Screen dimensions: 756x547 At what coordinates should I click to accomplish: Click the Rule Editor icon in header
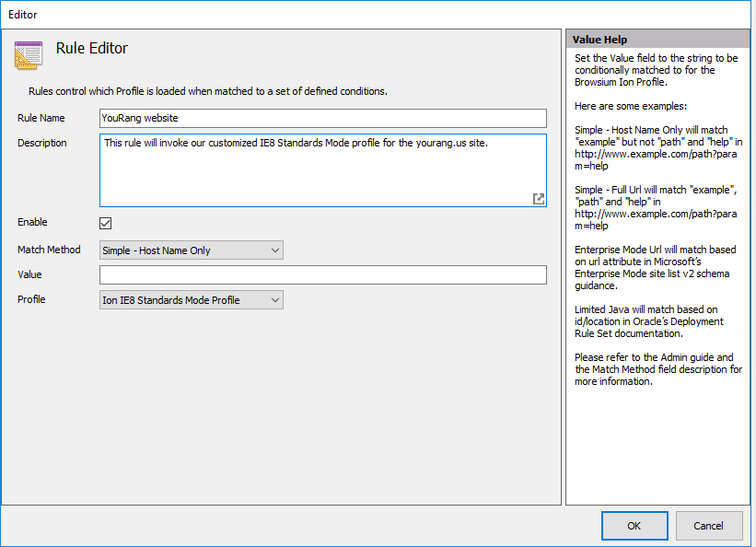(29, 54)
